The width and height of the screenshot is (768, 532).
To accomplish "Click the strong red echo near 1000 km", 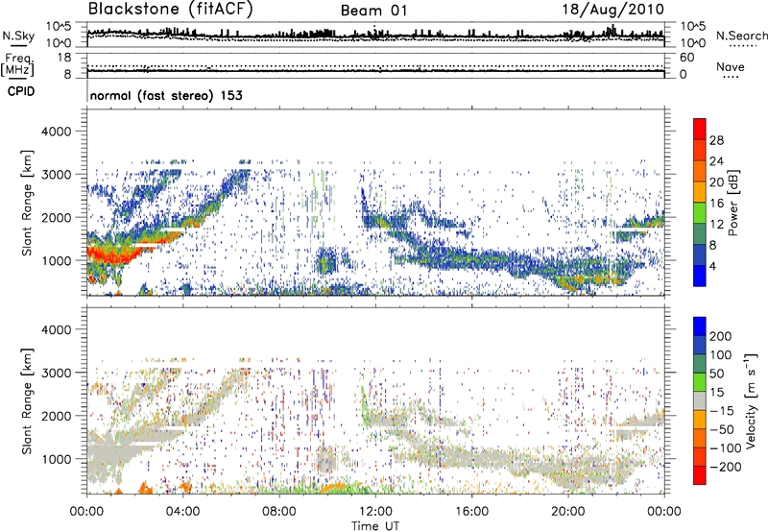I will 112,254.
